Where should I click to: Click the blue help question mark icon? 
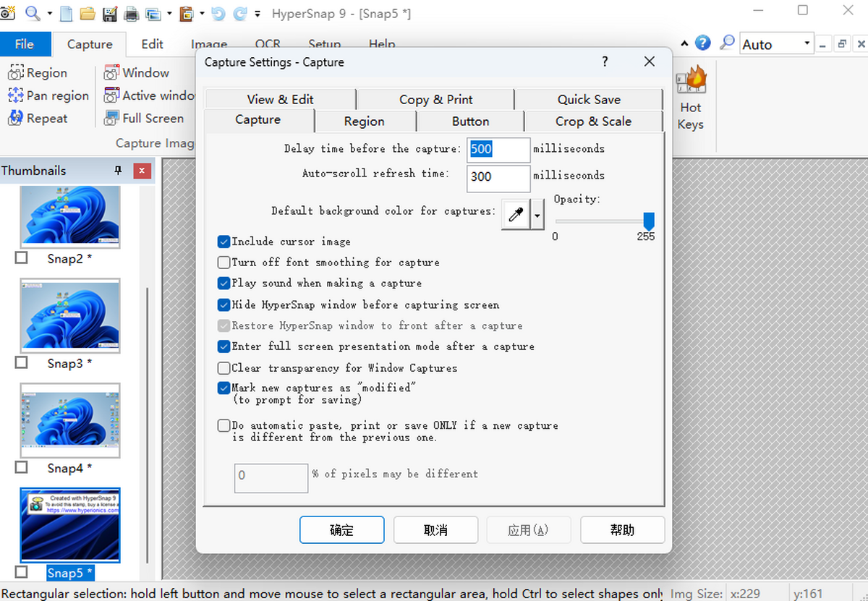coord(702,43)
